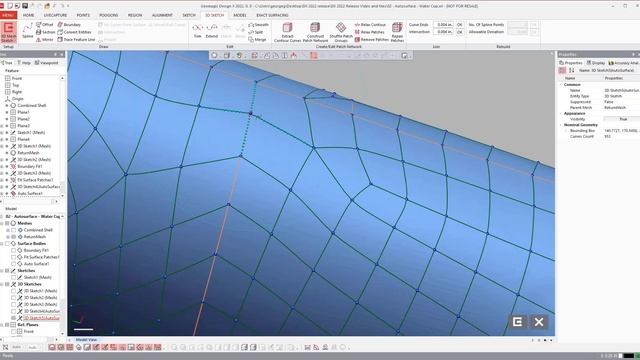Toggle visibility checkbox for ReturnMesh in Model tree

pos(13,237)
